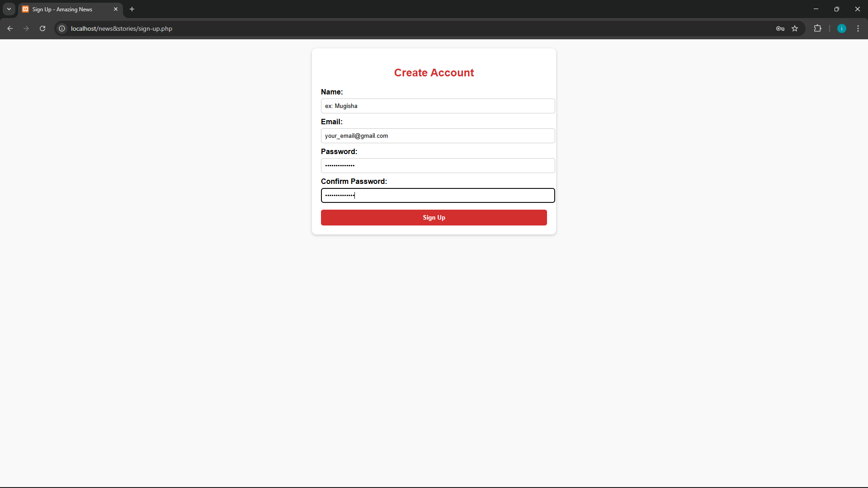Open a new browser tab
This screenshot has height=488, width=868.
click(x=132, y=9)
